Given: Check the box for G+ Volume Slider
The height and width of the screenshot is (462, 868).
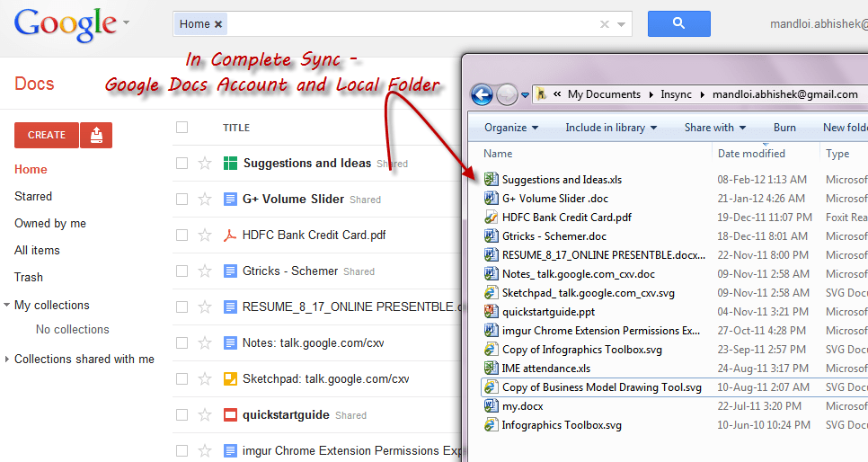Looking at the screenshot, I should click(182, 199).
